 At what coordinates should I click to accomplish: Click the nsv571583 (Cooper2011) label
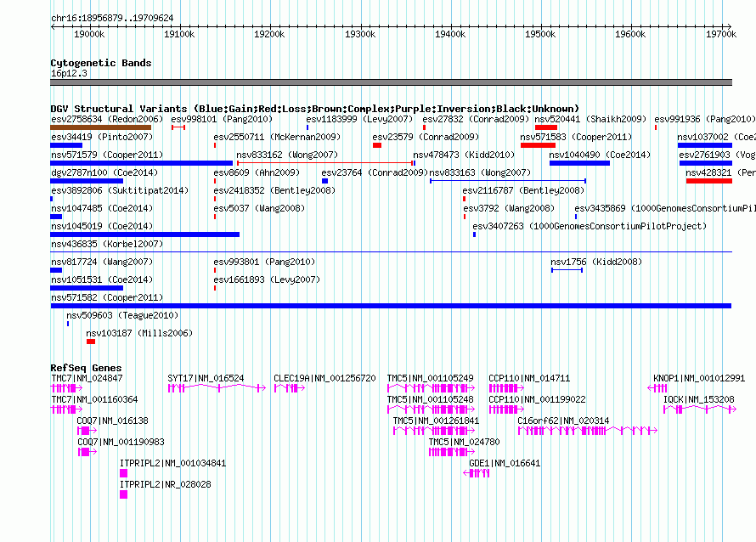coord(576,137)
